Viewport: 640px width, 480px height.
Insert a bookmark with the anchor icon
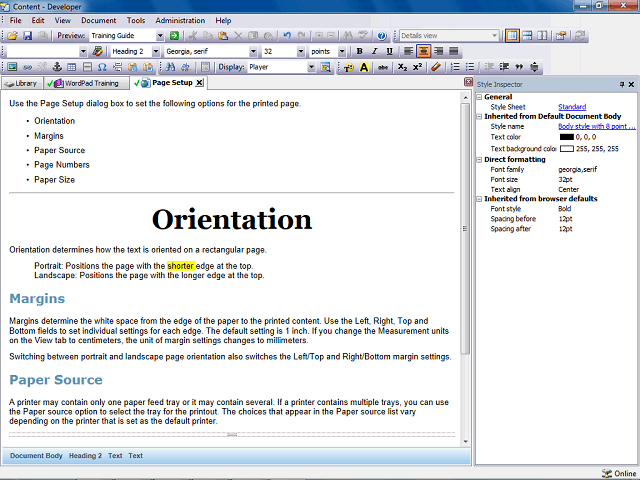coord(57,67)
